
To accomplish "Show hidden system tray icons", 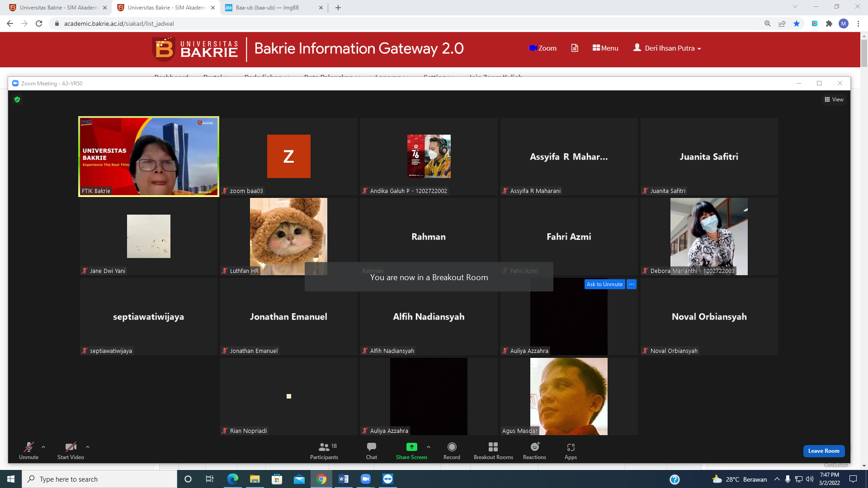I will point(777,479).
